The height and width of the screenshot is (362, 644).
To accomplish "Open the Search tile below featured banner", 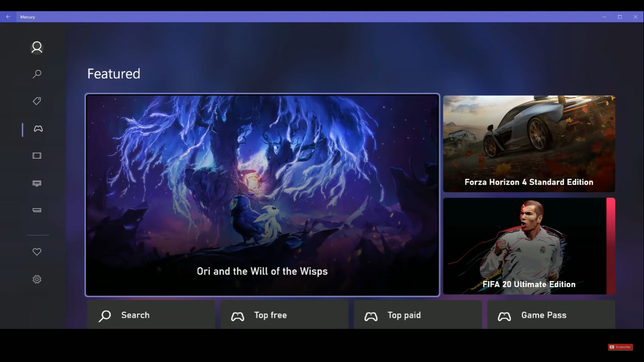I will coord(151,315).
